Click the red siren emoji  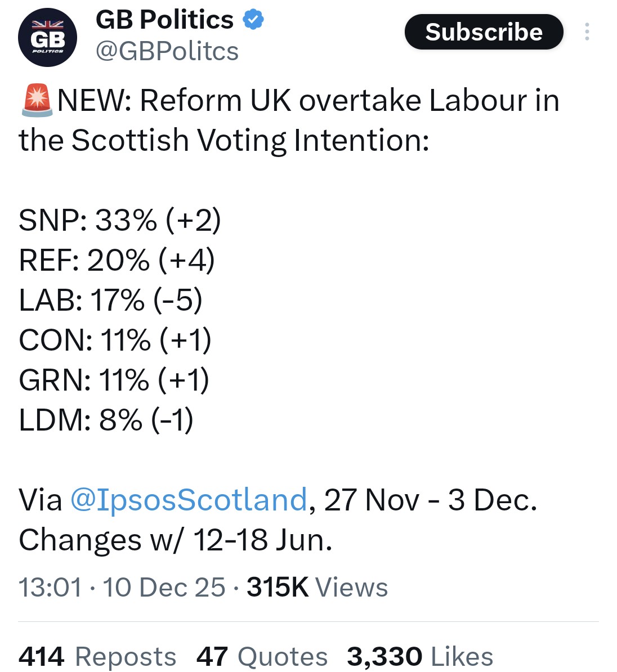(37, 100)
